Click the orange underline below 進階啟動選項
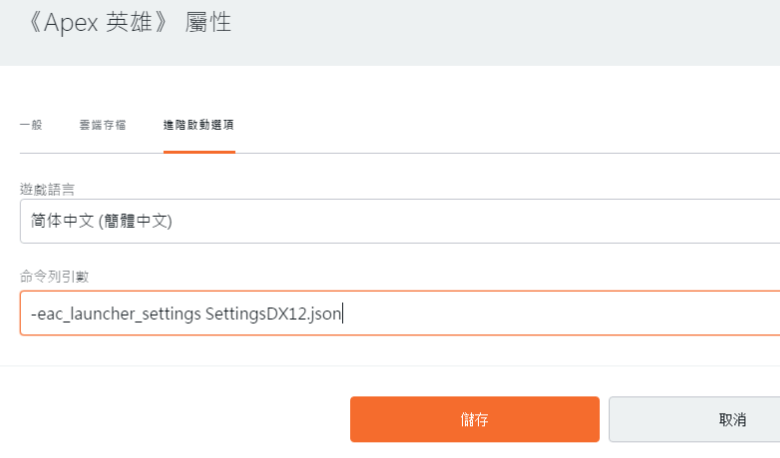The width and height of the screenshot is (780, 458). 199,152
